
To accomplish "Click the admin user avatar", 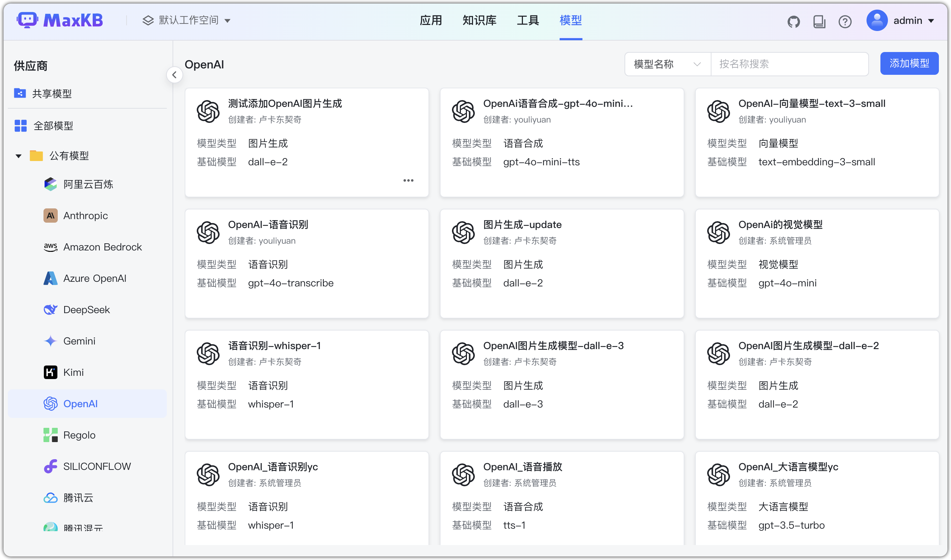I will [877, 20].
